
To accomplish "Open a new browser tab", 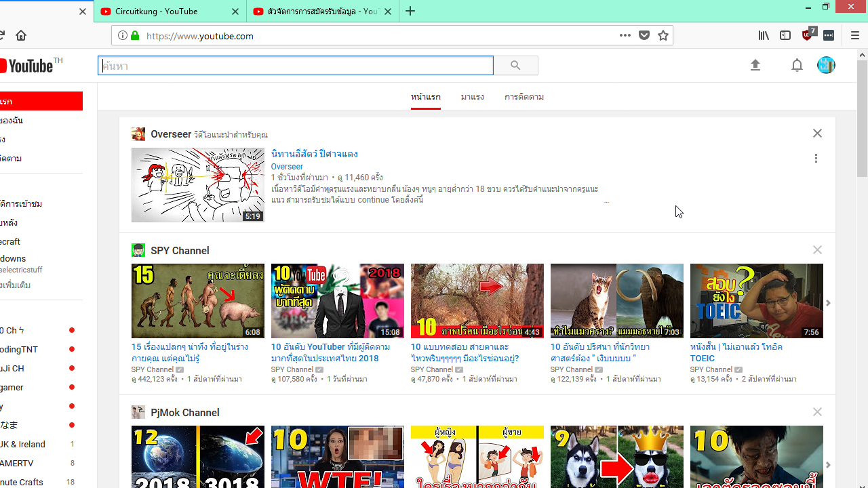I will click(x=410, y=11).
